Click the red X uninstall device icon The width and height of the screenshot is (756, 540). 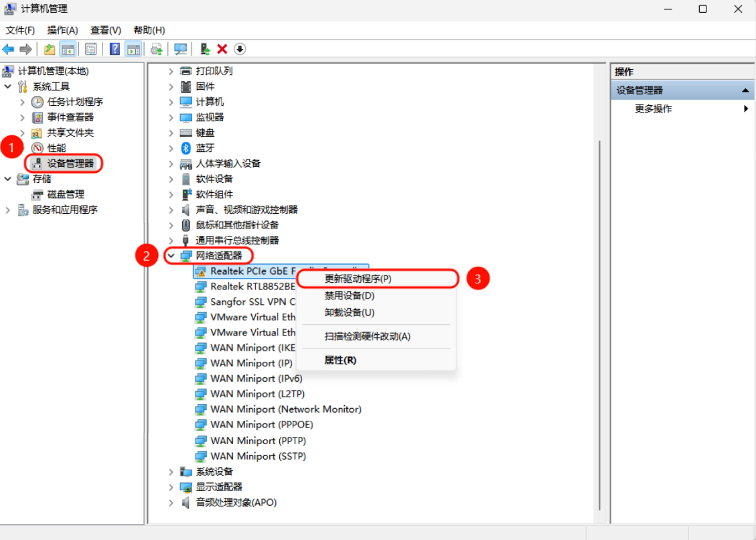pos(222,49)
